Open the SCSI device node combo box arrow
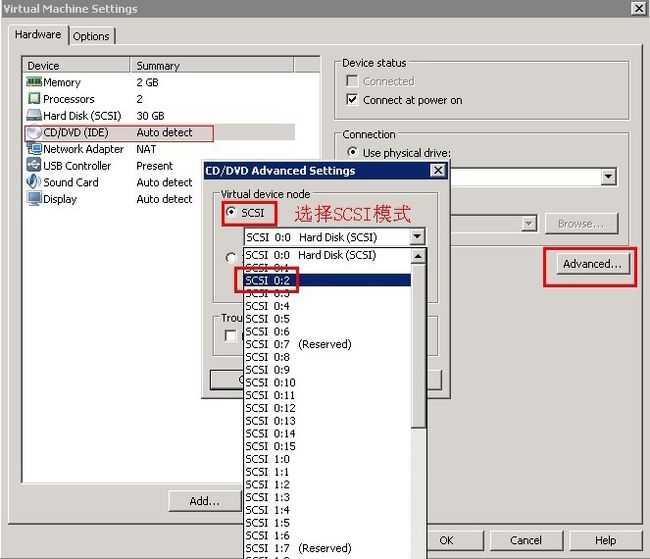650x559 pixels. pyautogui.click(x=417, y=237)
